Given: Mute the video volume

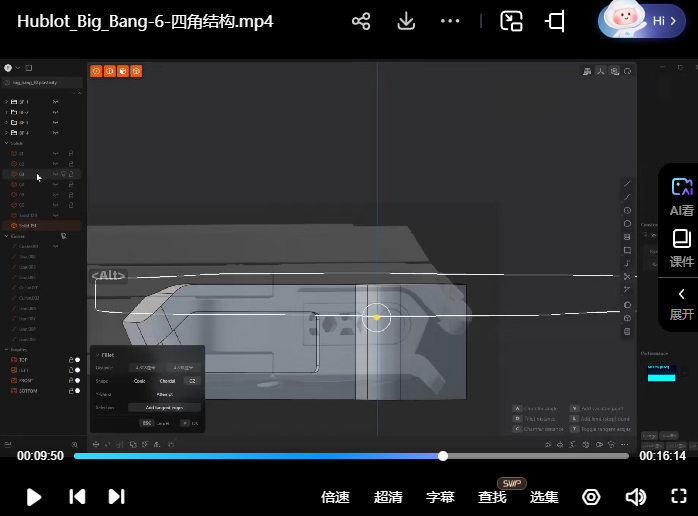Looking at the screenshot, I should (x=635, y=497).
